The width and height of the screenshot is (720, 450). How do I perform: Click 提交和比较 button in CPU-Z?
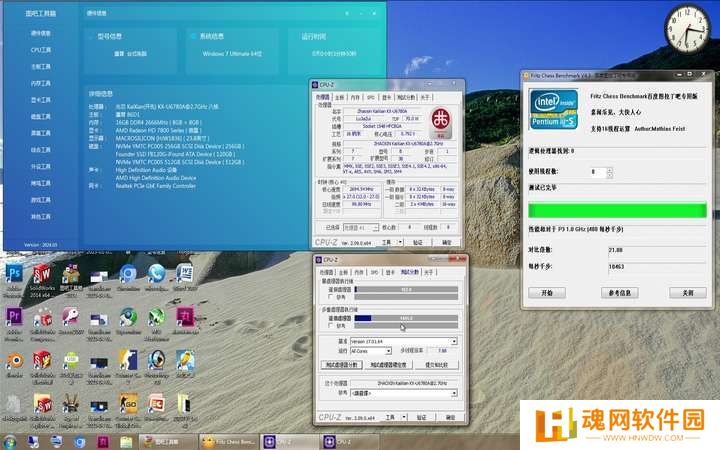(436, 365)
